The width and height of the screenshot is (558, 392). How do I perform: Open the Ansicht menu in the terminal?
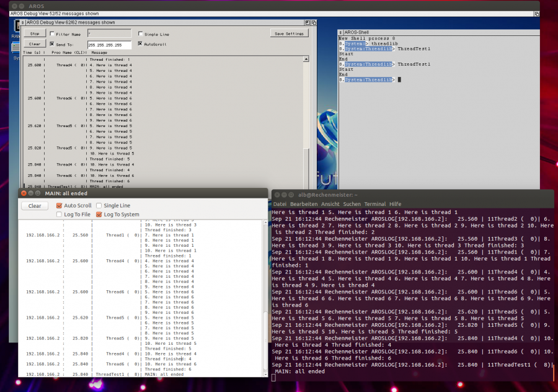[x=330, y=203]
